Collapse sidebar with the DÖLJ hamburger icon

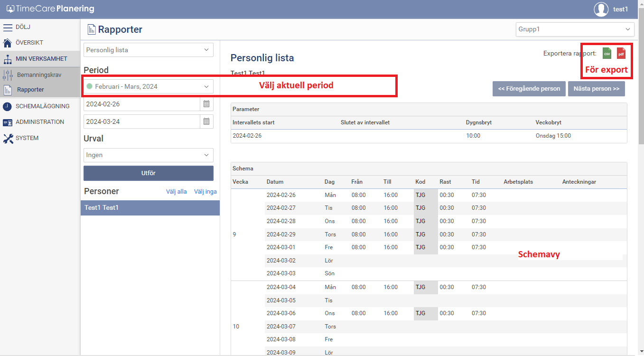[x=8, y=27]
